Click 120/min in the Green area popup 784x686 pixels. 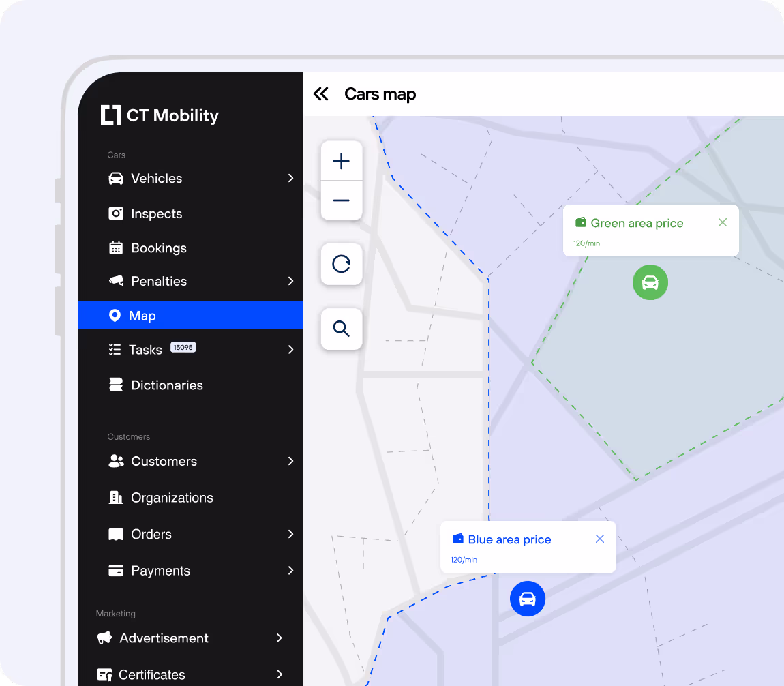click(586, 243)
